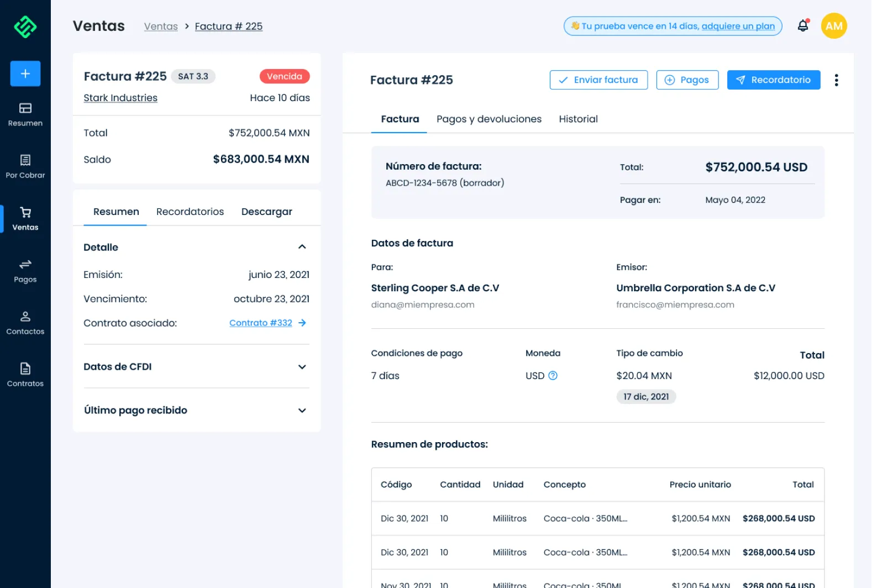This screenshot has width=872, height=588.
Task: Click the Unidad column header
Action: point(508,485)
